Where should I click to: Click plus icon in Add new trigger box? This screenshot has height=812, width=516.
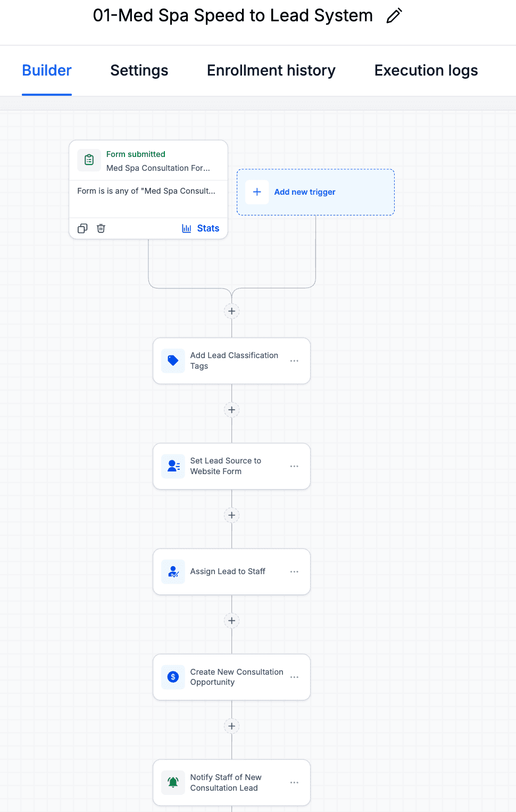tap(257, 192)
